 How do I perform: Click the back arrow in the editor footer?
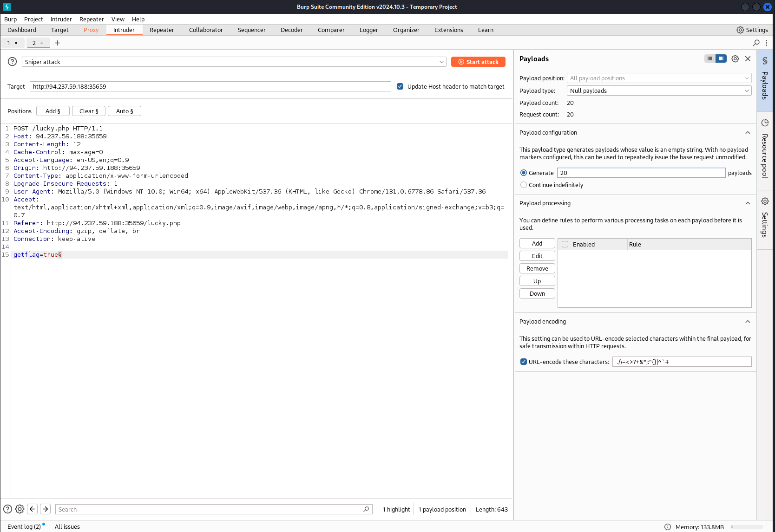(33, 509)
